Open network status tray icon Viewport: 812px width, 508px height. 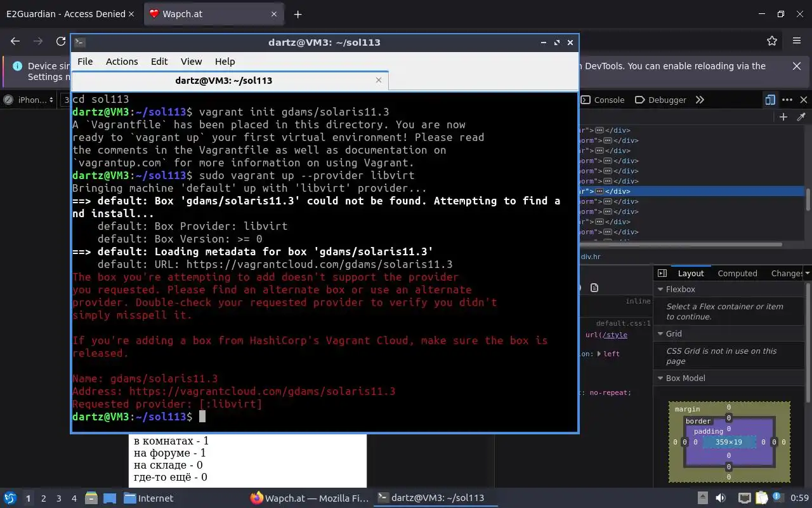pos(744,498)
